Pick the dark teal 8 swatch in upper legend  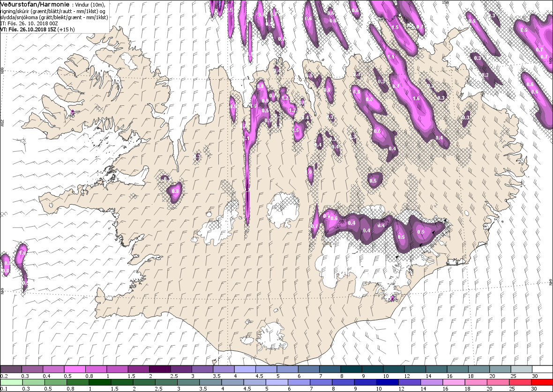point(351,369)
